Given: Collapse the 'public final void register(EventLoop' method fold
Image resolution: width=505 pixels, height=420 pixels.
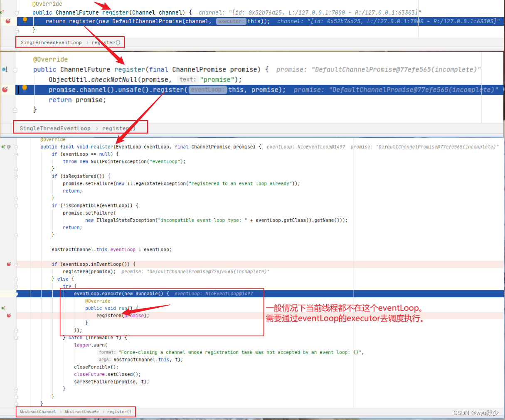Looking at the screenshot, I should (x=16, y=147).
